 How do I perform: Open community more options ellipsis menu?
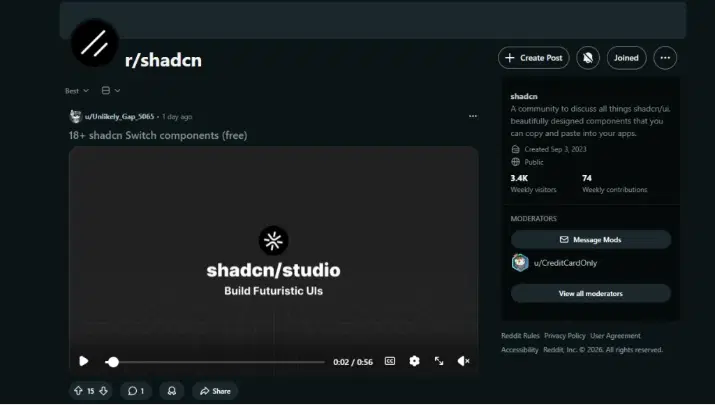coord(665,58)
